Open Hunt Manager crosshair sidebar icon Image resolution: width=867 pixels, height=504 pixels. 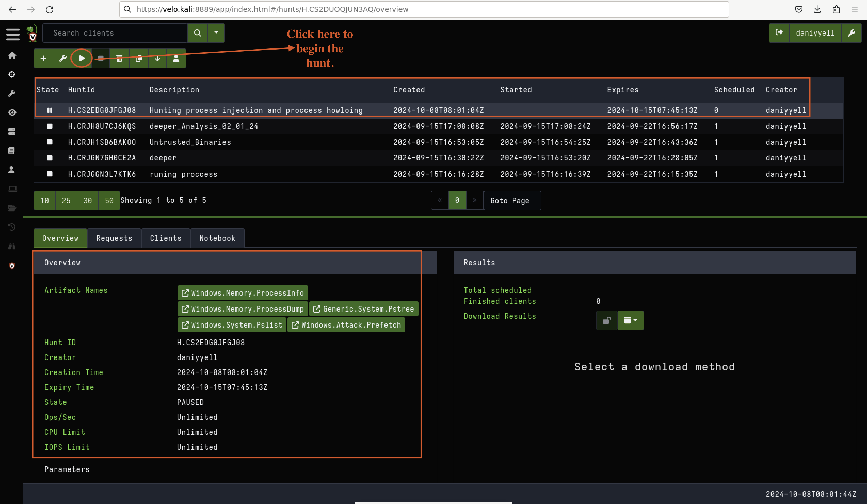[12, 74]
